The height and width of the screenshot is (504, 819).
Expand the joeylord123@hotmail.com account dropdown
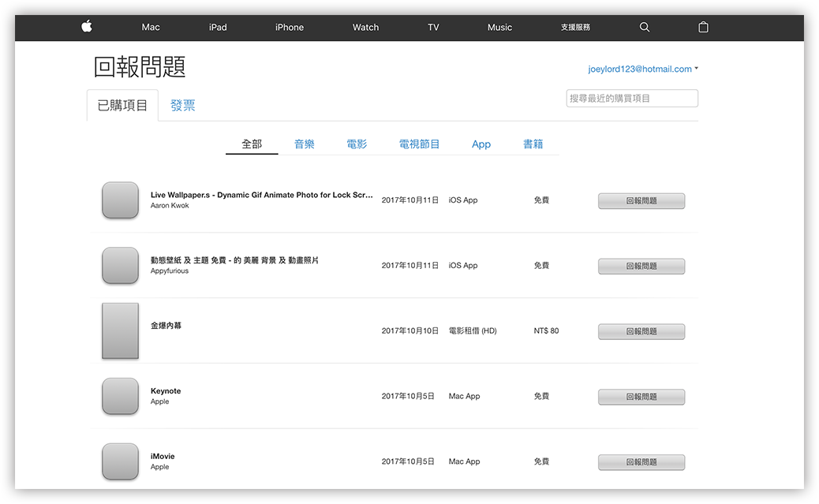[643, 69]
